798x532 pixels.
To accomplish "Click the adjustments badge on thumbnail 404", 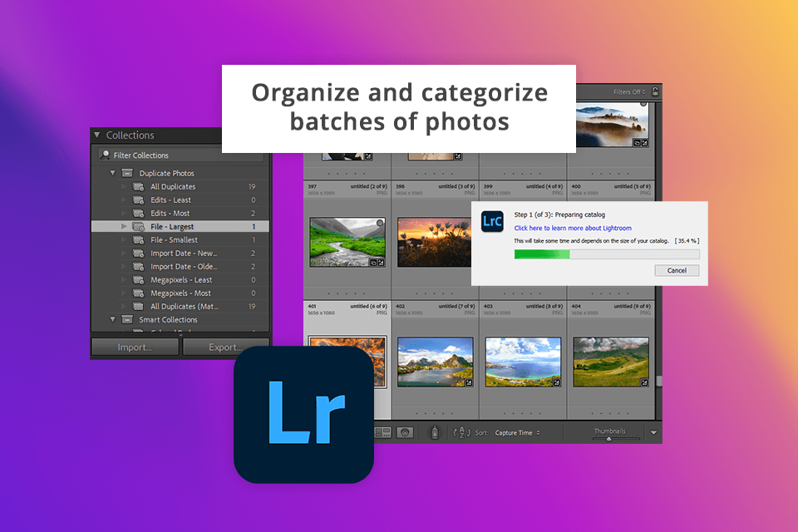I will 644,382.
